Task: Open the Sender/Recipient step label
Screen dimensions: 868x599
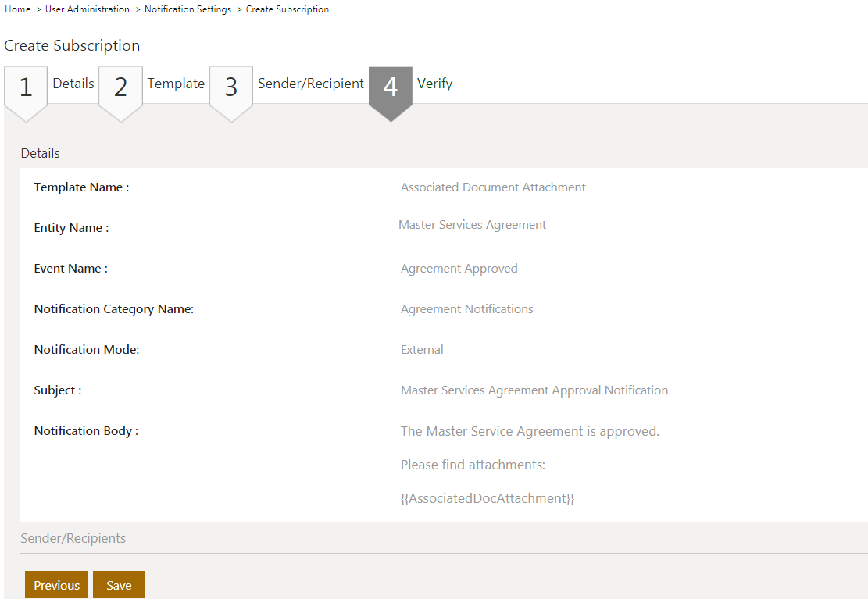Action: (311, 84)
